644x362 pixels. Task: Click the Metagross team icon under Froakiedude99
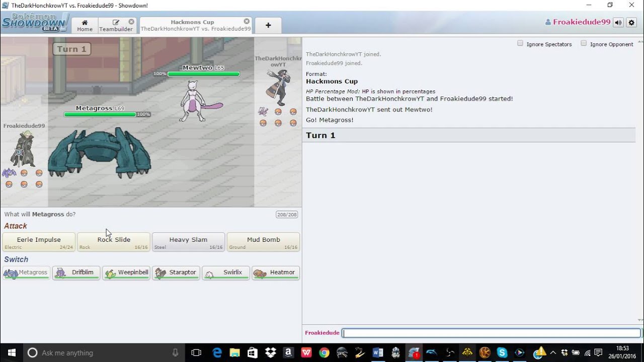[9, 173]
